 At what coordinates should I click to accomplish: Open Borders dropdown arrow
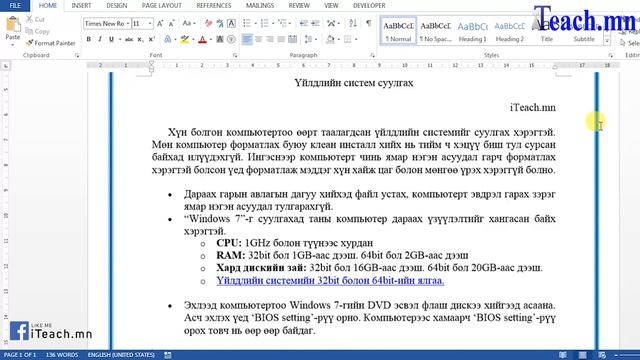(356, 40)
